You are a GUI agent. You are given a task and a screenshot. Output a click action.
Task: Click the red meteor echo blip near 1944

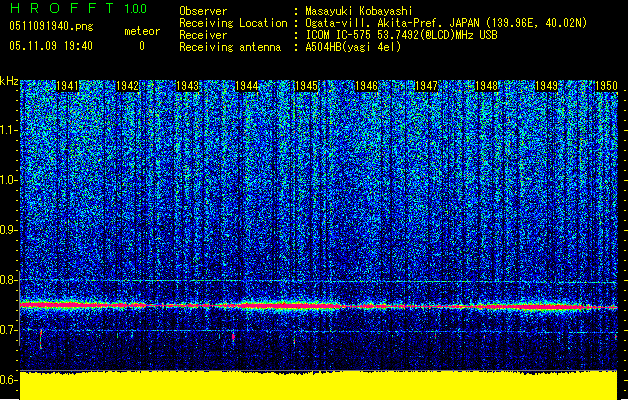233,337
